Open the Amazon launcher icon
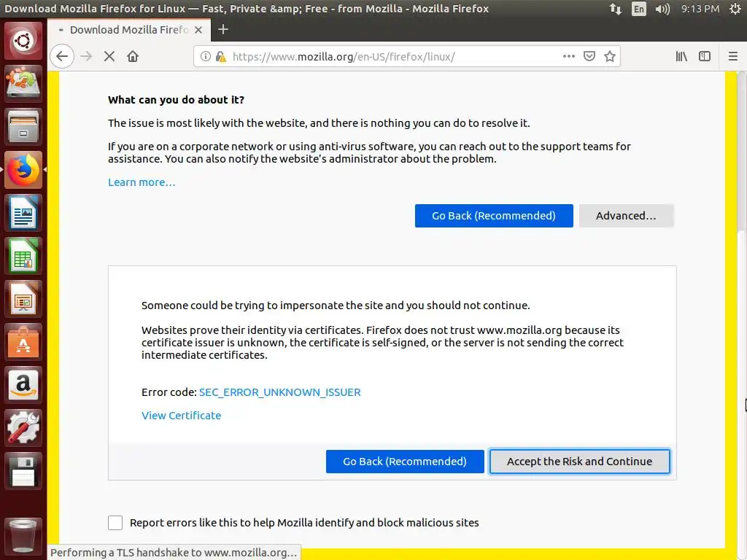The width and height of the screenshot is (747, 560). point(23,385)
